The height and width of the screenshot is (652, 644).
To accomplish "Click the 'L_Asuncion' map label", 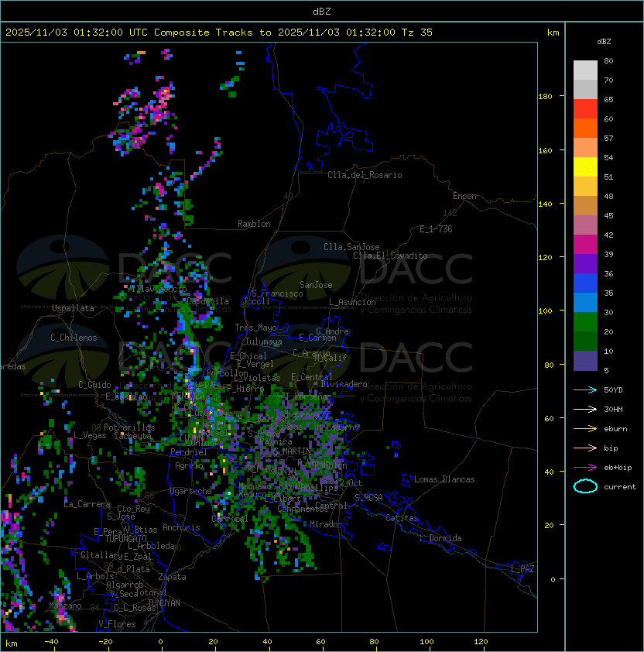I will tap(352, 302).
